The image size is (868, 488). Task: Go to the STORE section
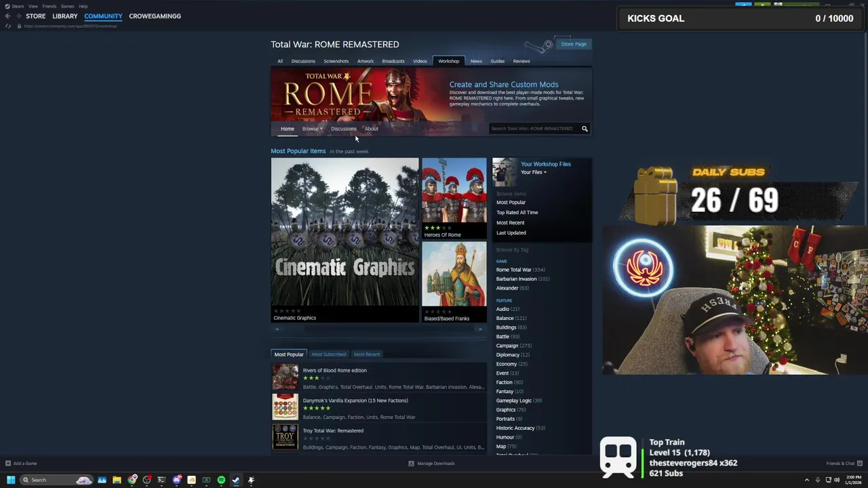click(x=36, y=16)
